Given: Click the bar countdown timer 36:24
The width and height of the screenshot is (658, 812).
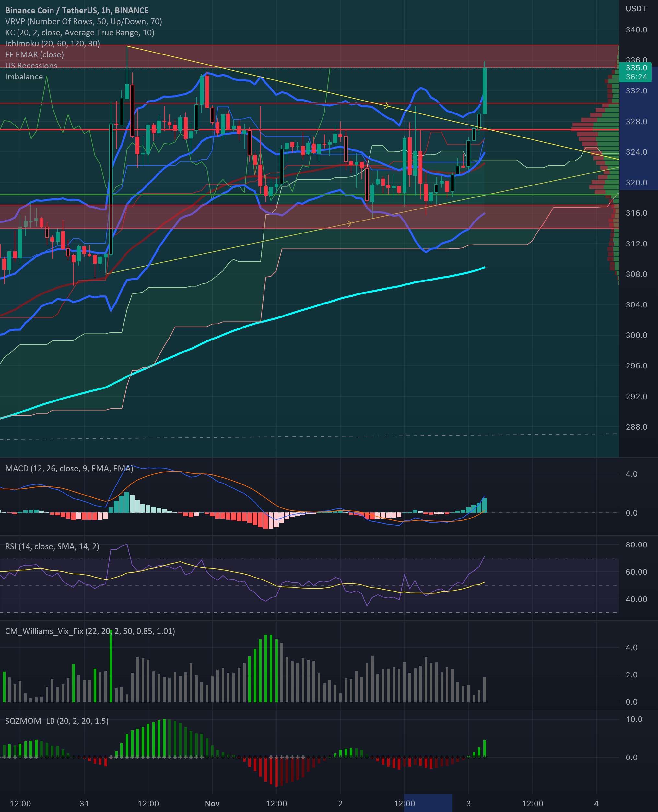Looking at the screenshot, I should 636,77.
